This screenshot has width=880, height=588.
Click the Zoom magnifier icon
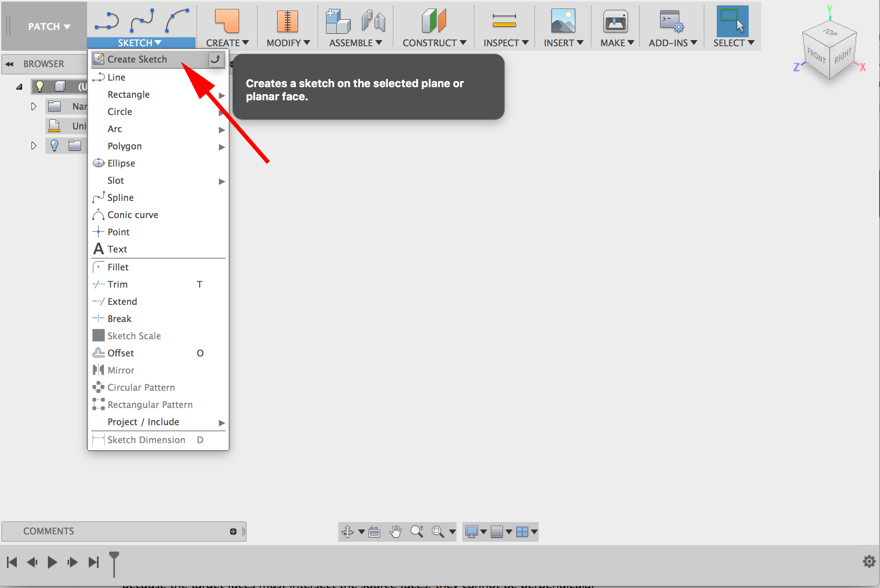[x=417, y=532]
